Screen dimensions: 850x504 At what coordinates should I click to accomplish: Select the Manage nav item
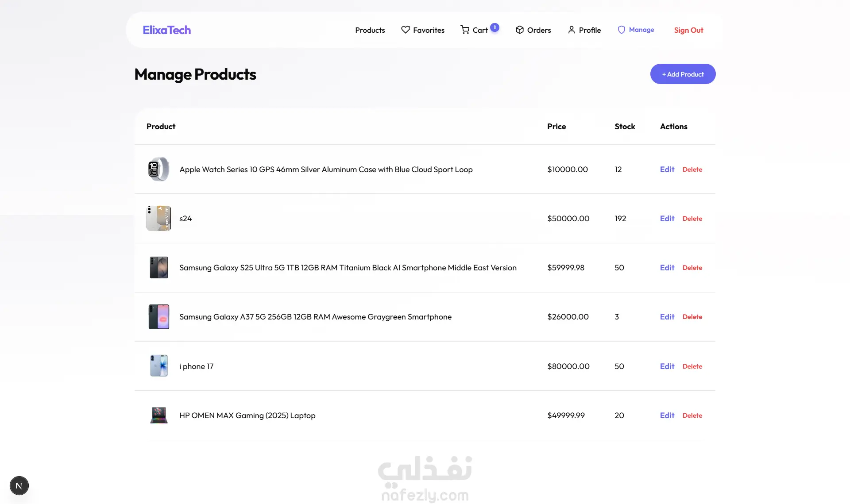point(636,30)
